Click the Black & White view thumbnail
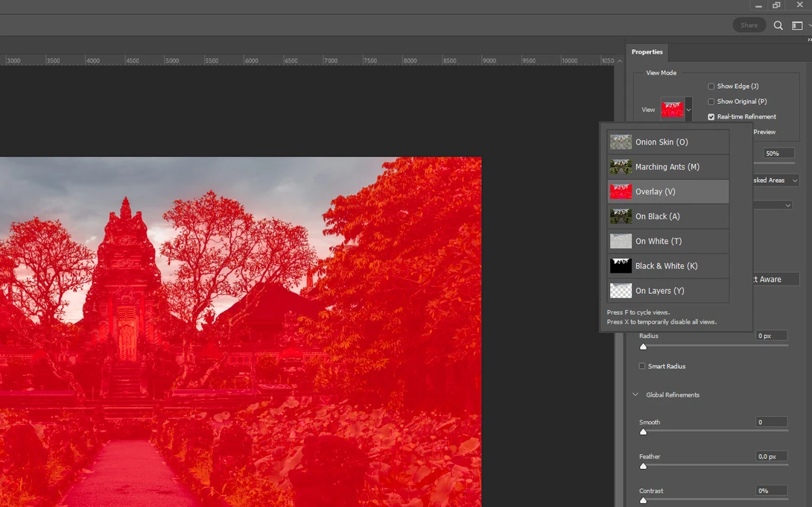The height and width of the screenshot is (507, 812). [x=621, y=265]
